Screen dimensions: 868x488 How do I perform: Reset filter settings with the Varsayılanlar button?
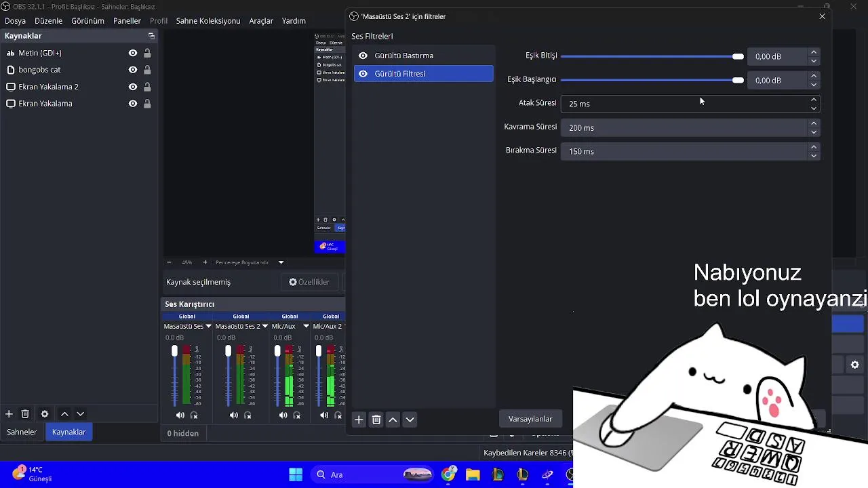pyautogui.click(x=530, y=419)
